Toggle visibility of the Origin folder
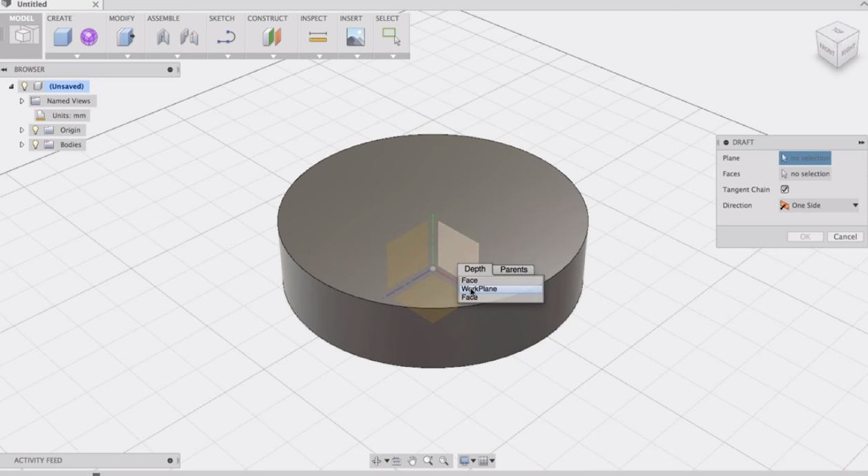The height and width of the screenshot is (476, 868). (x=35, y=130)
